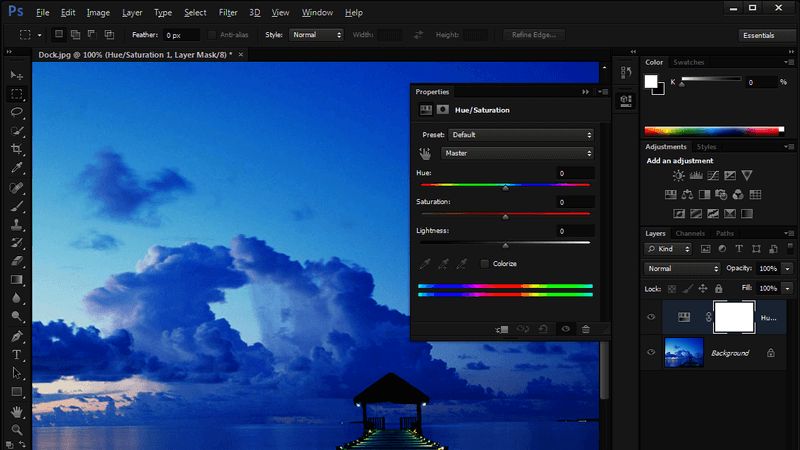Select the Eraser tool
800x450 pixels.
coord(16,261)
